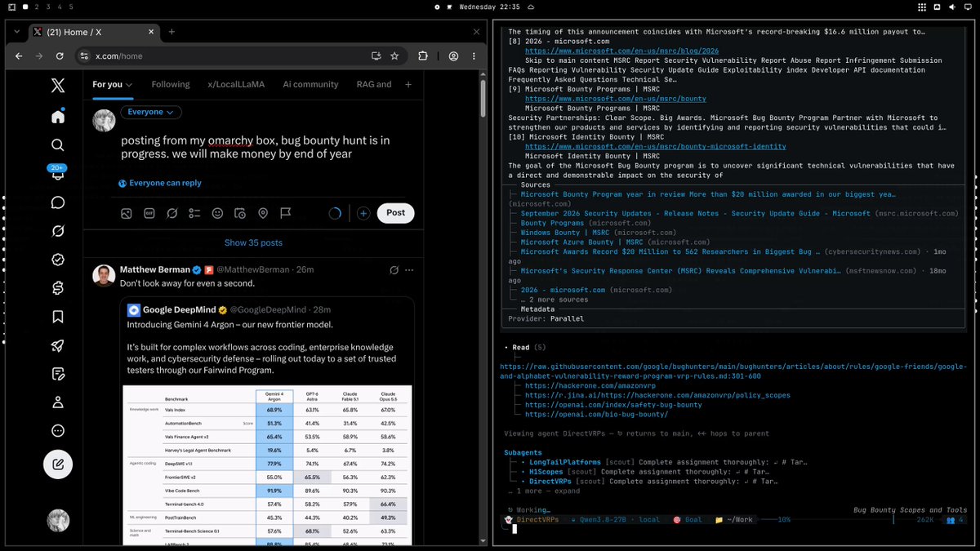
Task: Open Notifications showing the 20+ badge
Action: [58, 172]
